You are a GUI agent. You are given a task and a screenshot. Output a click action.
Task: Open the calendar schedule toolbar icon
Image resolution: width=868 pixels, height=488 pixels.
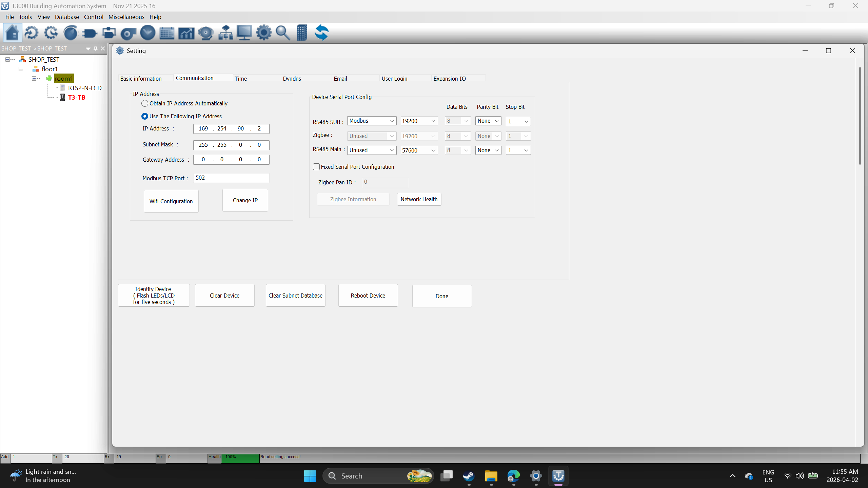tap(167, 33)
